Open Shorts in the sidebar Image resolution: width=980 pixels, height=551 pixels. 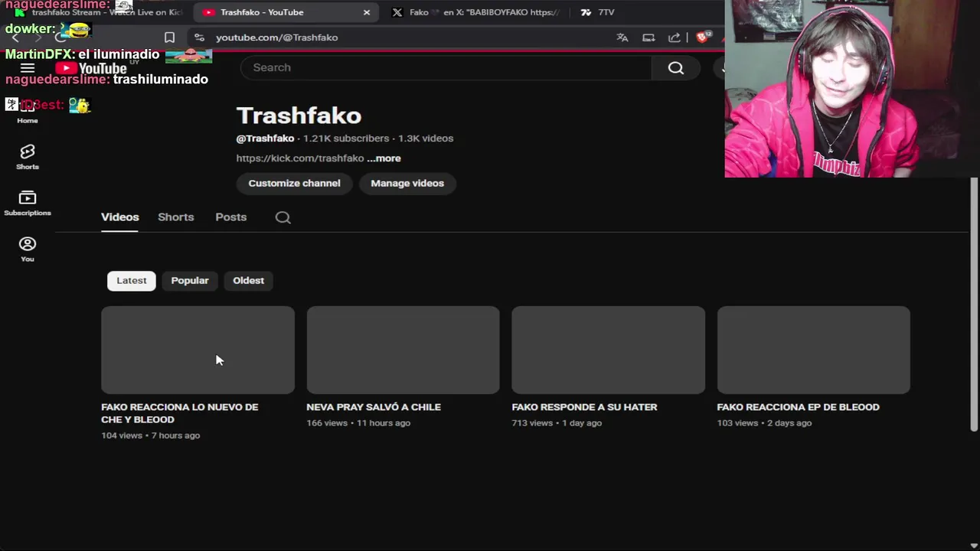tap(28, 157)
